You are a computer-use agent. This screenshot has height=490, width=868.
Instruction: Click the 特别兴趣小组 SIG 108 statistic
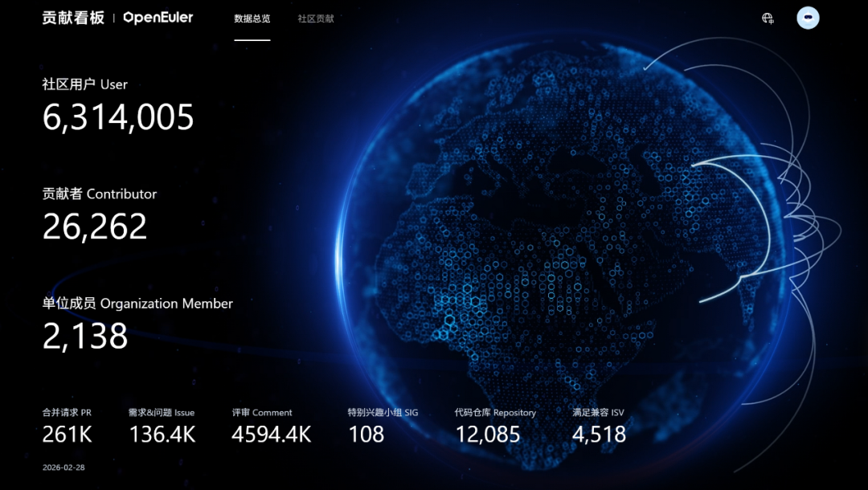pos(366,435)
